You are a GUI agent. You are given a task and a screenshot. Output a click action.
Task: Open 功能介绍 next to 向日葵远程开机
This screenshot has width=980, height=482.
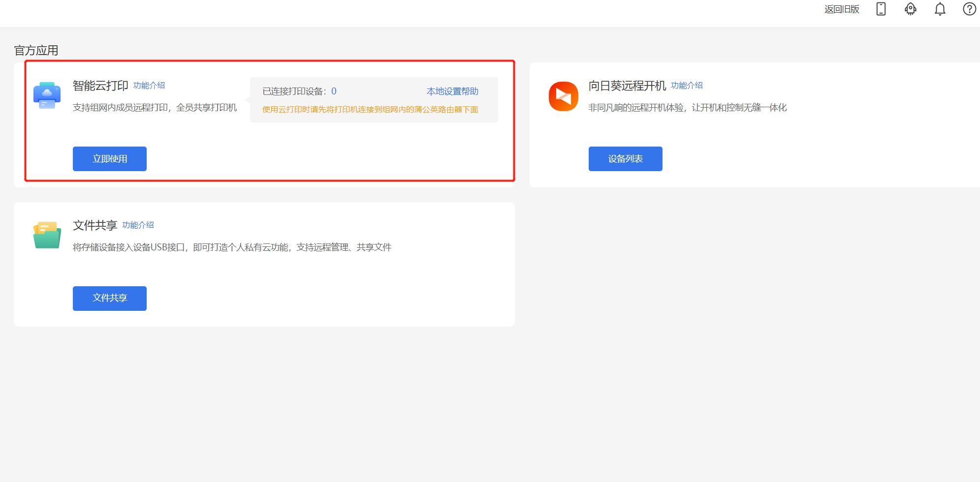[x=687, y=85]
